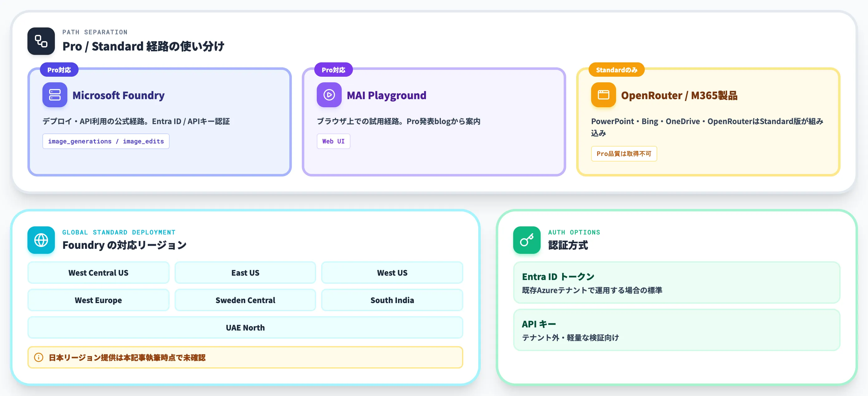Image resolution: width=868 pixels, height=396 pixels.
Task: Click the Path Separation header icon
Action: 41,41
